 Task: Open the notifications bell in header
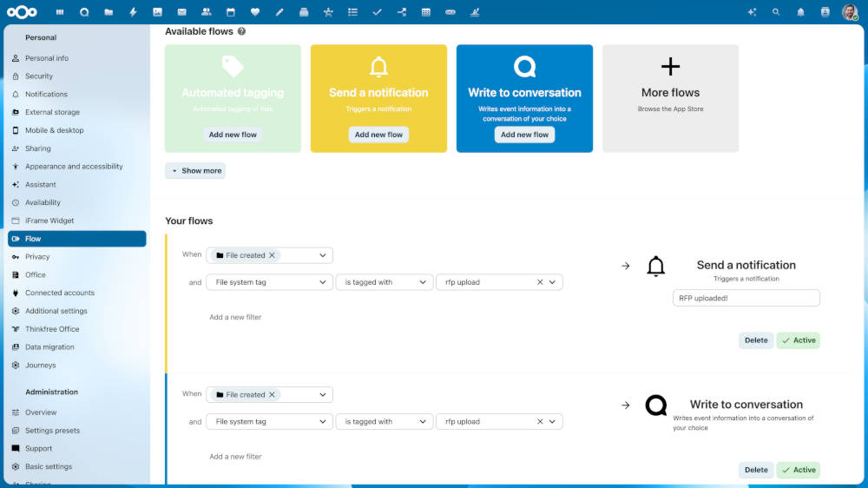click(800, 12)
